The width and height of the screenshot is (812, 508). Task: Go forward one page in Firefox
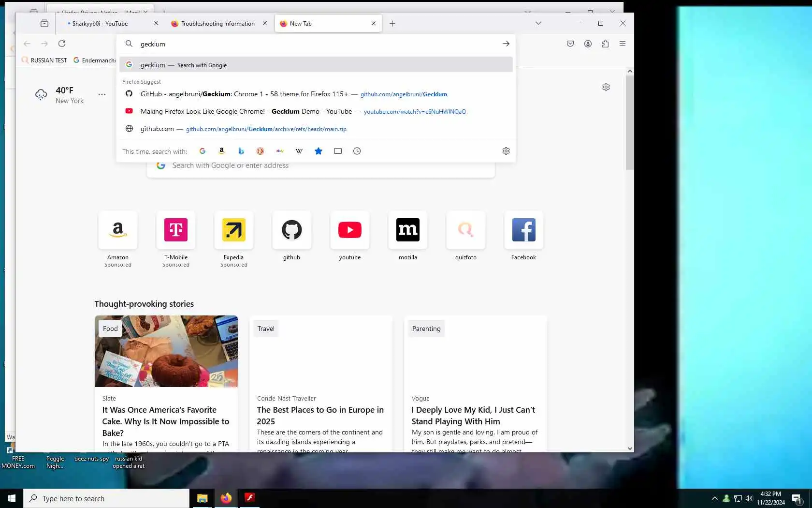pos(44,44)
